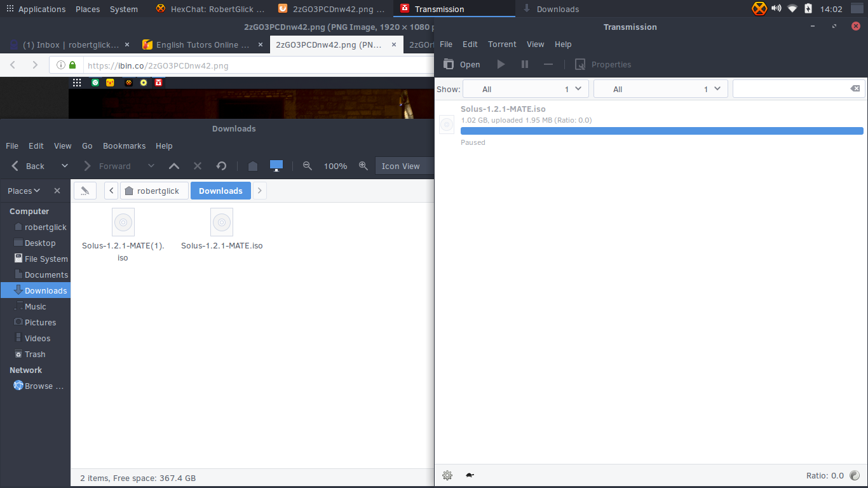Open Transmission options gear icon

447,475
